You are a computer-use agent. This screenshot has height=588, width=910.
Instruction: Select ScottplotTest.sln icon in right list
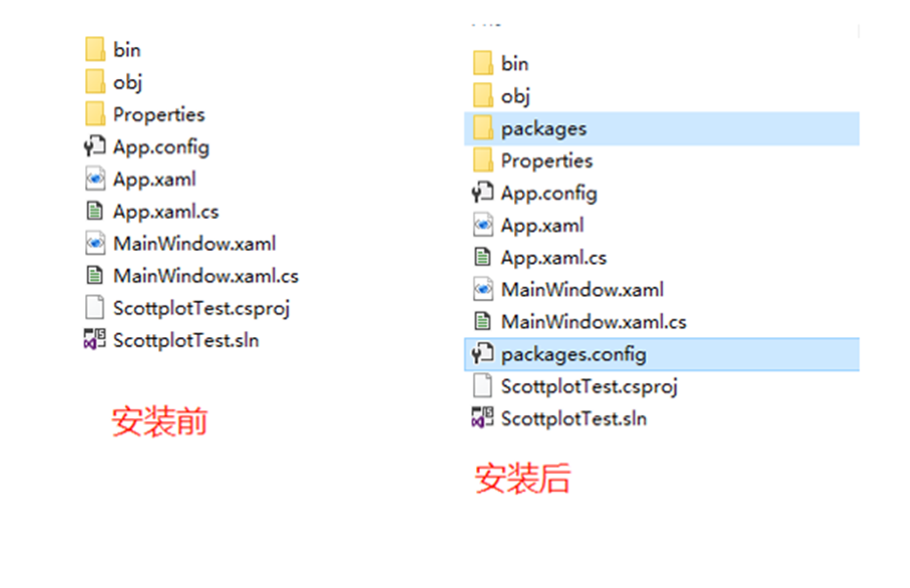[483, 417]
